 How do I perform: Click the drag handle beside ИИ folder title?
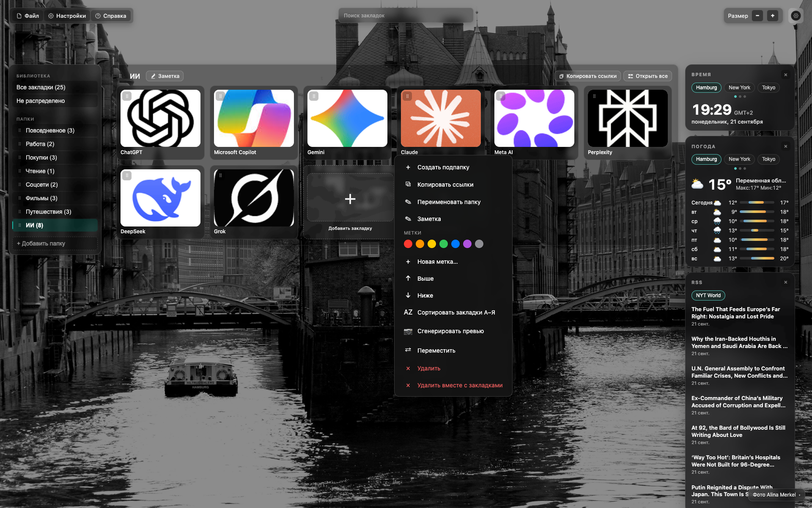pyautogui.click(x=121, y=76)
